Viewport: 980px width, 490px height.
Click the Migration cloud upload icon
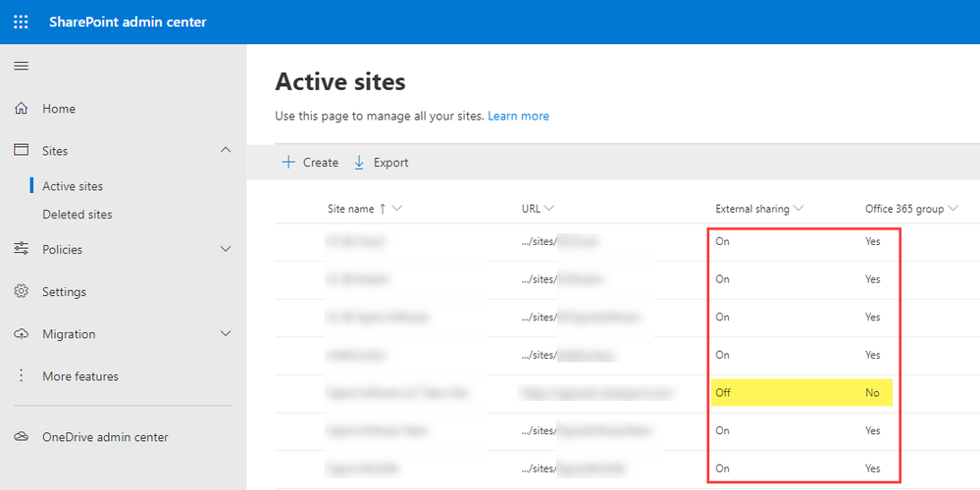point(22,333)
